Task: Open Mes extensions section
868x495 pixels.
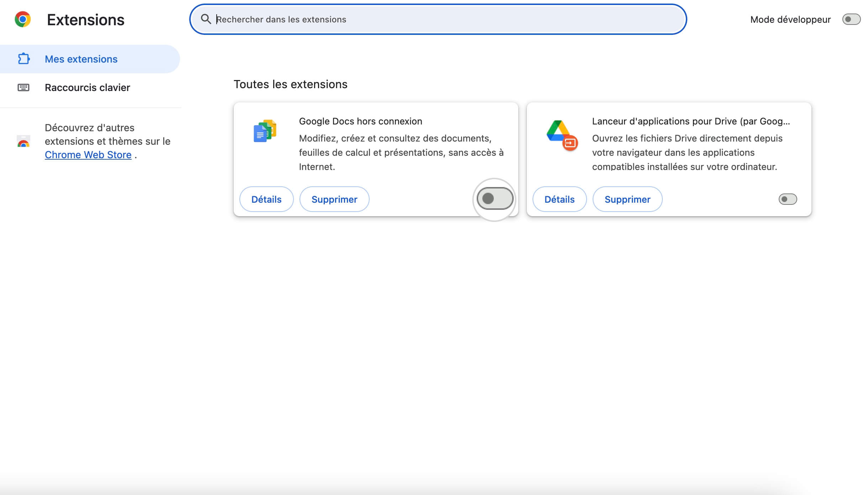Action: coord(90,59)
